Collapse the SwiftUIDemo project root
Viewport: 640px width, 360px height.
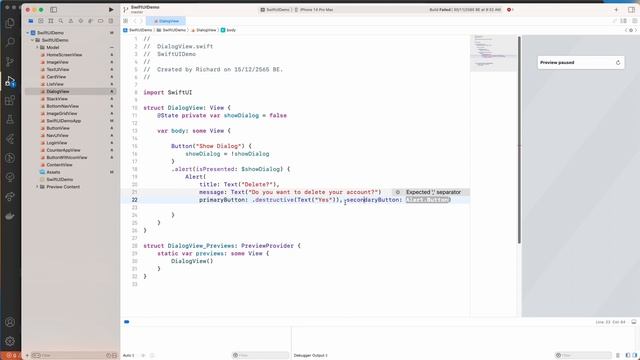click(28, 33)
